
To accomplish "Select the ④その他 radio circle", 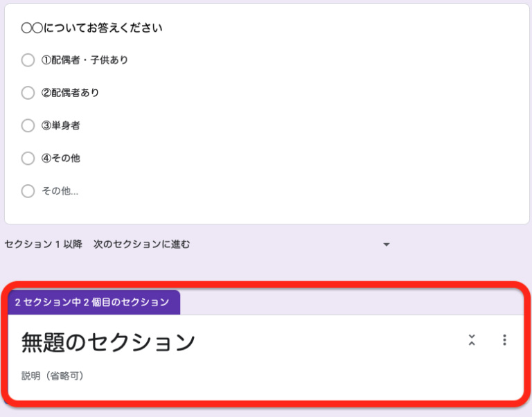I will [28, 158].
